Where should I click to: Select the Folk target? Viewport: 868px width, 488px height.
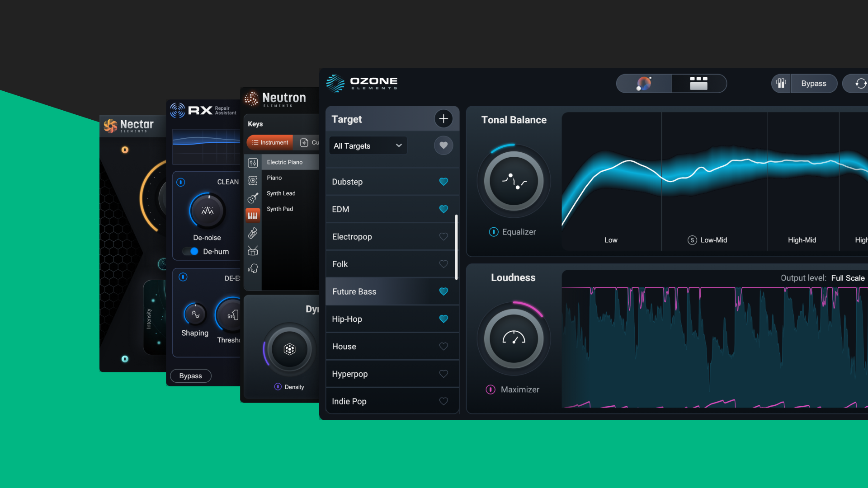click(392, 264)
